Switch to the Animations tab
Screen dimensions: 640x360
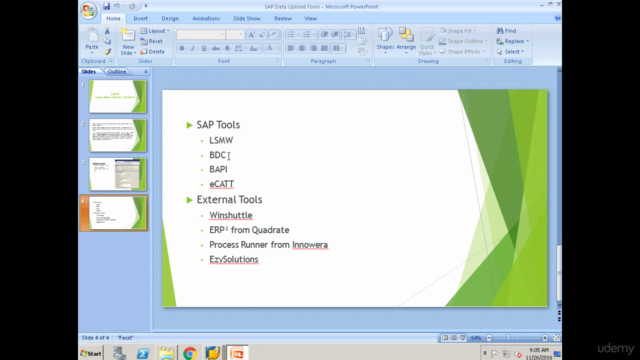click(x=206, y=18)
